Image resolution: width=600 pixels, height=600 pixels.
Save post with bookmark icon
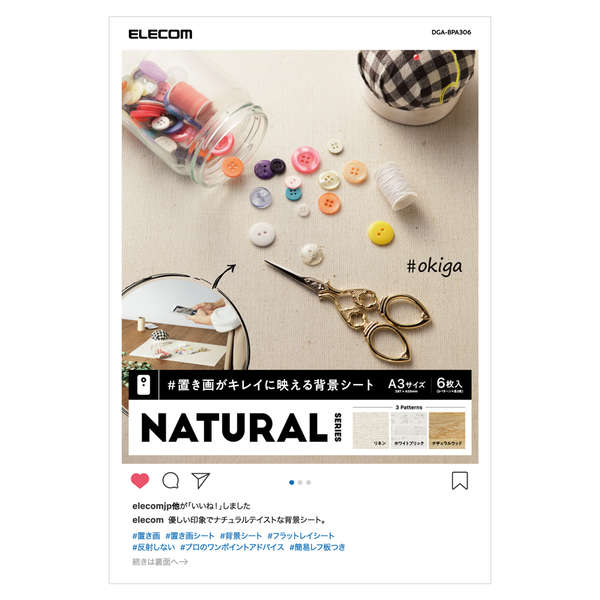point(460,481)
